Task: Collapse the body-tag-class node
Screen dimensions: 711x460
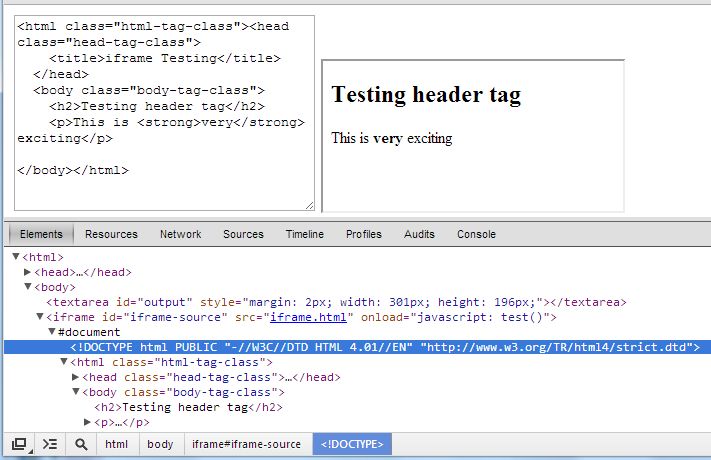Action: (x=76, y=391)
